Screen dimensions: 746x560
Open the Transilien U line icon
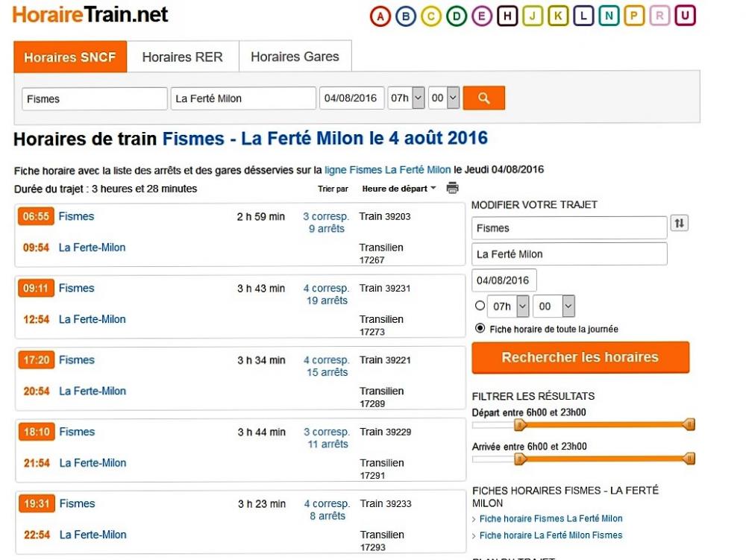(685, 16)
